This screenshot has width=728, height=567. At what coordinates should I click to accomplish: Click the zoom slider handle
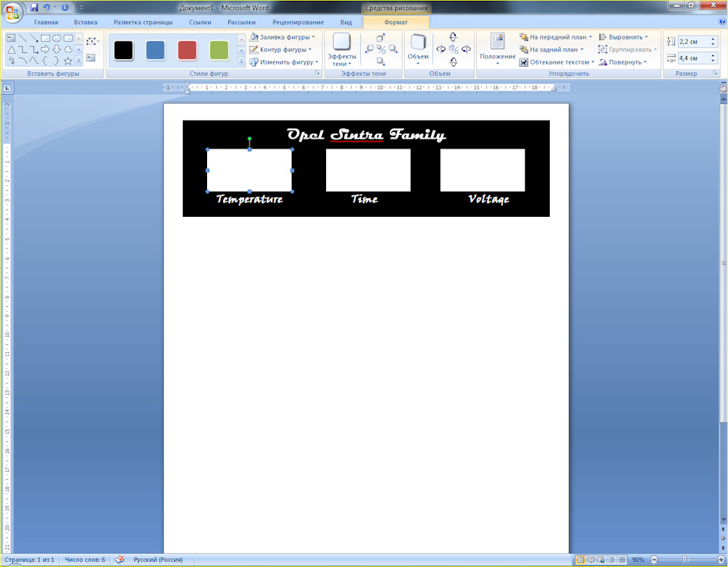click(684, 559)
